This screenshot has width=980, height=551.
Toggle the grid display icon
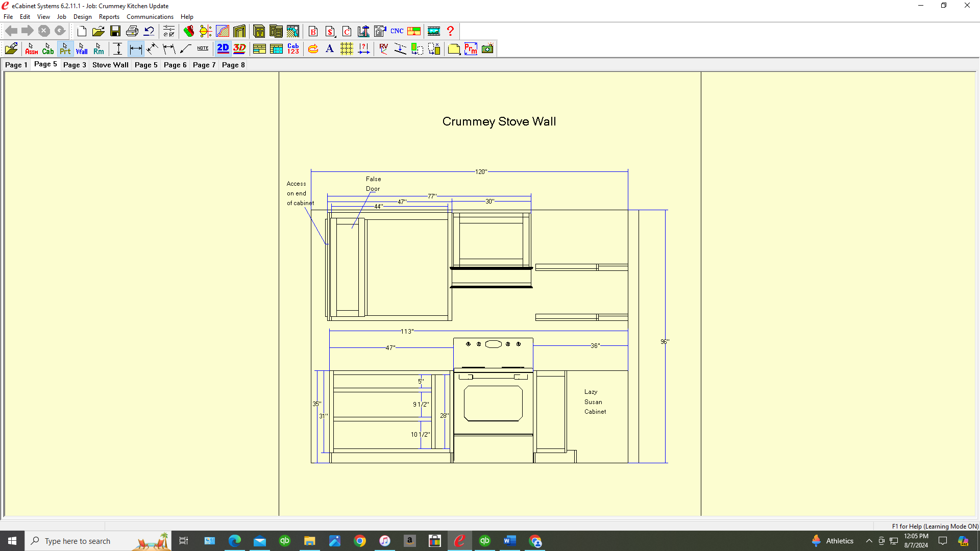tap(347, 49)
